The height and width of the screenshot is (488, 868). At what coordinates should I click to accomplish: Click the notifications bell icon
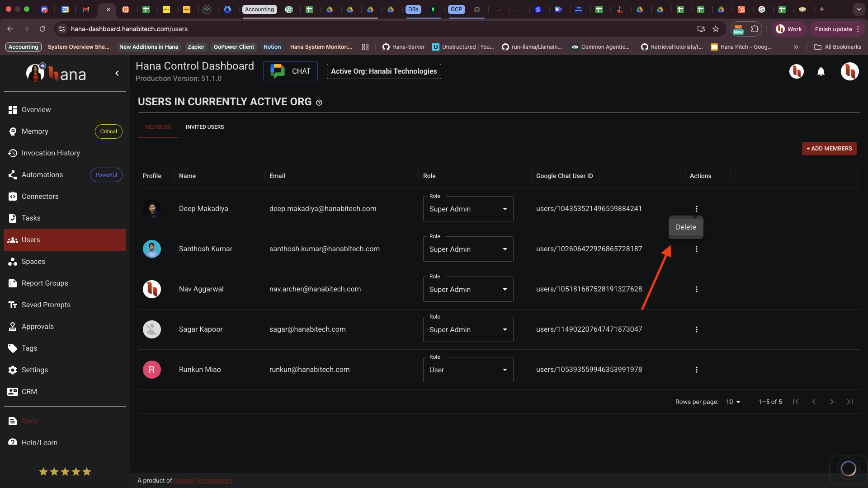click(821, 71)
